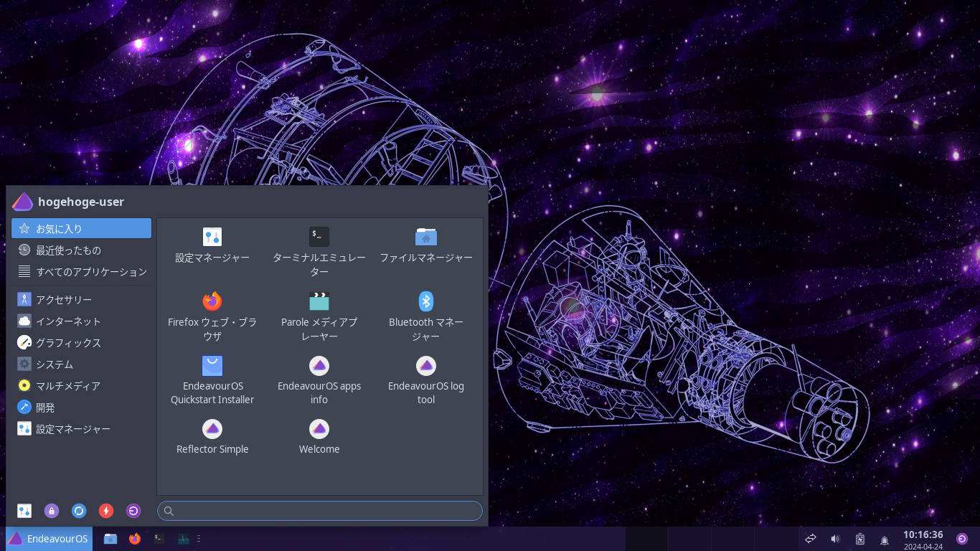The image size is (980, 551).
Task: Open the 開発 category
Action: [82, 408]
